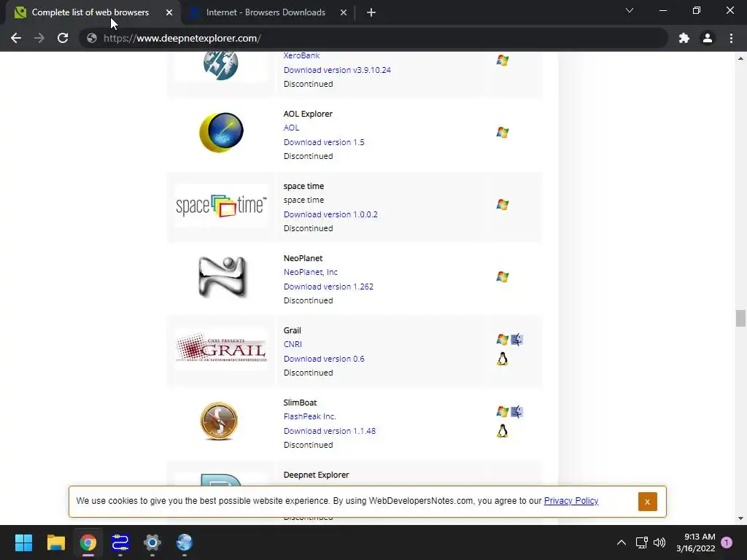The height and width of the screenshot is (560, 747).
Task: Open the clock and date panel
Action: [695, 542]
